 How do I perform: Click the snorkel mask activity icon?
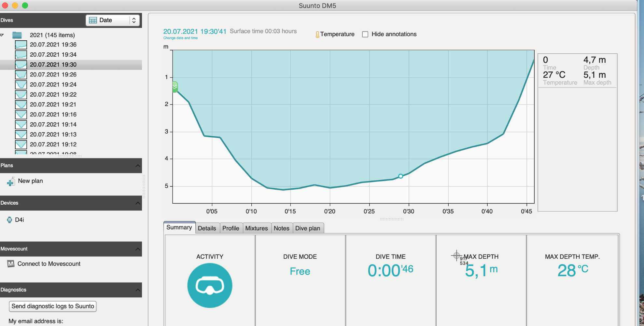pos(210,285)
